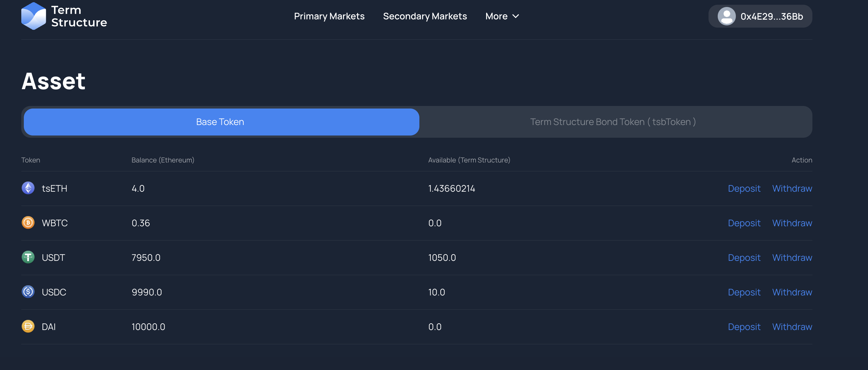Expand the More menu chevron
This screenshot has width=868, height=370.
click(516, 16)
